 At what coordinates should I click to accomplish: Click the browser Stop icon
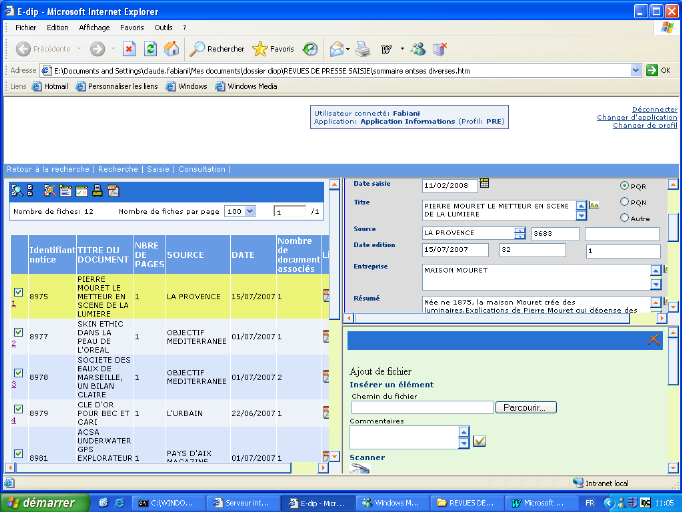click(129, 48)
